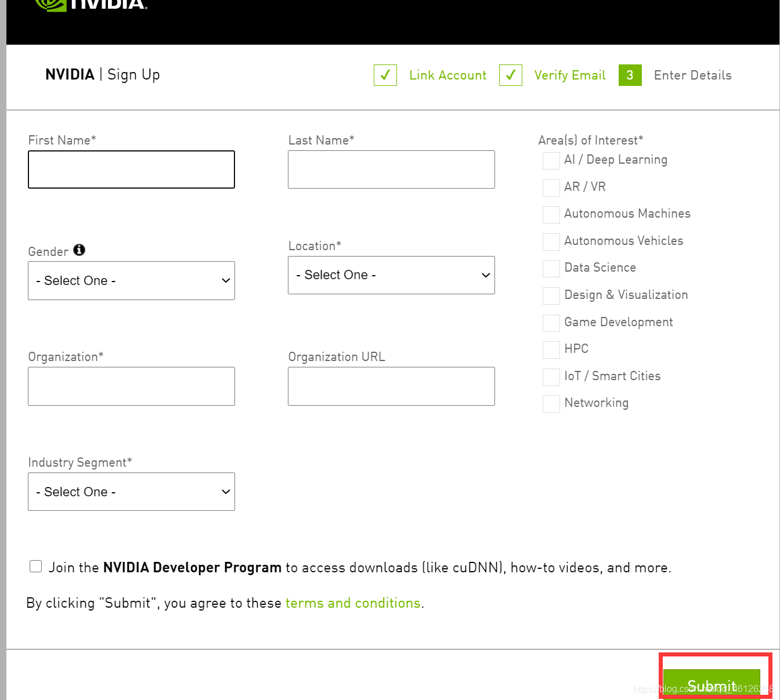Focus the Last Name input field
The height and width of the screenshot is (700, 780).
[391, 169]
